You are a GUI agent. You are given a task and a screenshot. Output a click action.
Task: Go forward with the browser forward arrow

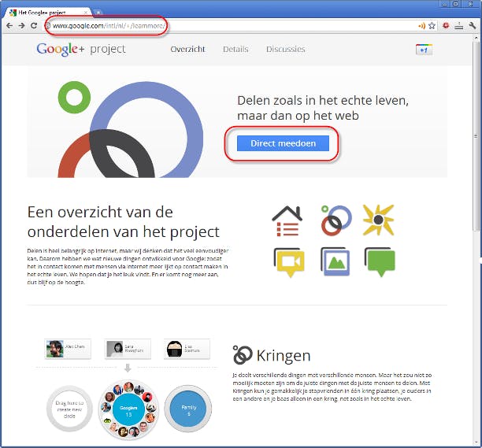point(21,25)
